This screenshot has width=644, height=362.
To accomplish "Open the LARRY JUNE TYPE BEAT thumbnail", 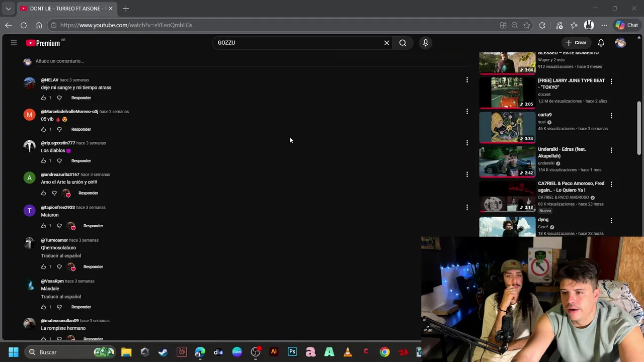I will [507, 93].
